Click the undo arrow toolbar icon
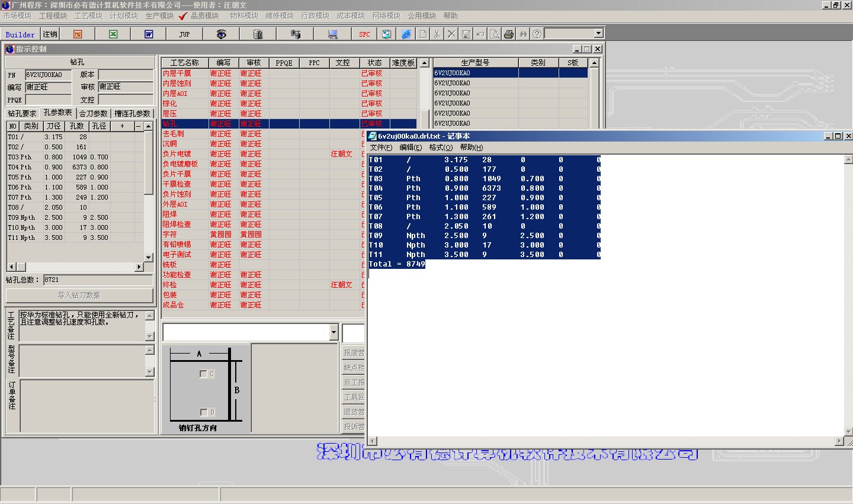853x504 pixels. coord(480,34)
